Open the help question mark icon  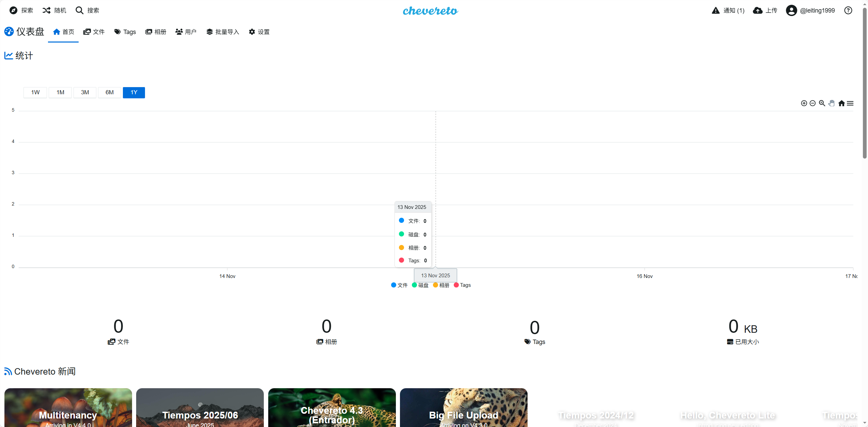click(848, 11)
